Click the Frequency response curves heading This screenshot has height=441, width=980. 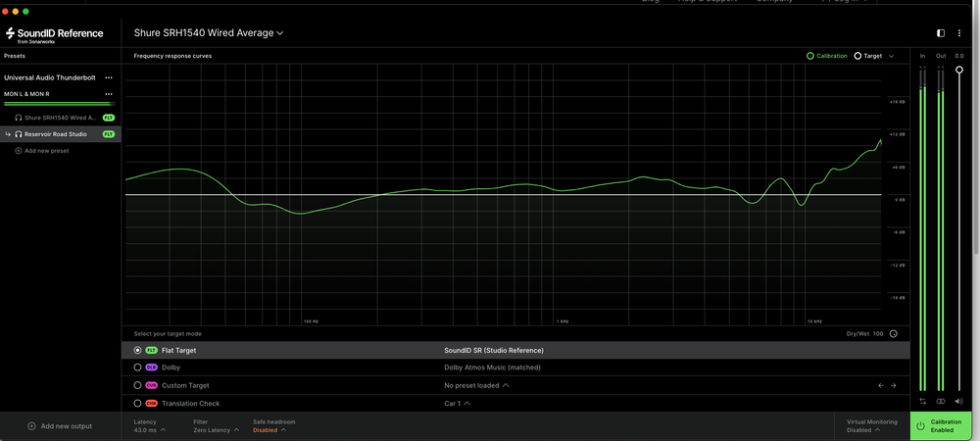point(172,56)
